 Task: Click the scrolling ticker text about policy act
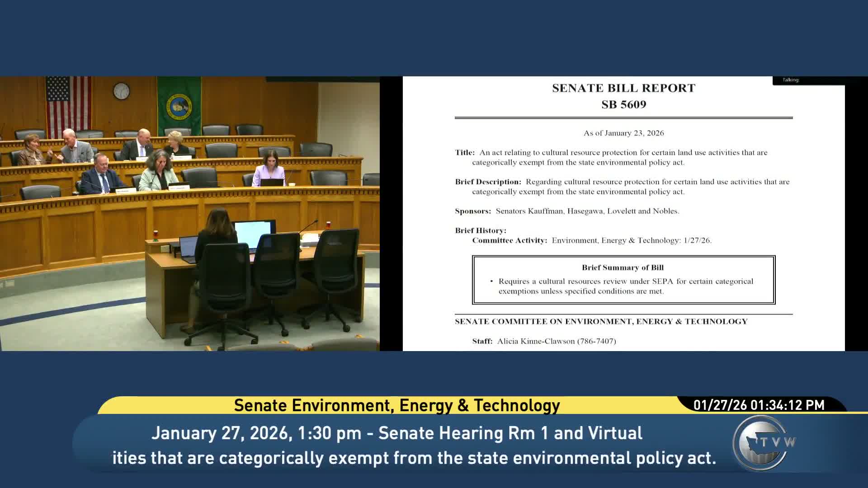click(x=414, y=458)
